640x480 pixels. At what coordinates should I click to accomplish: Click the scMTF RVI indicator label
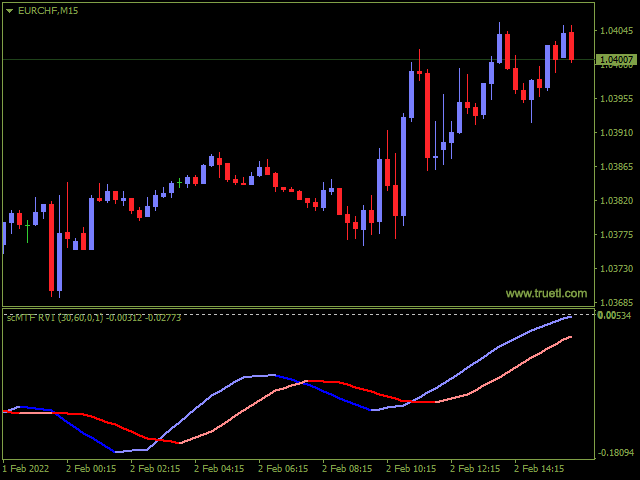pos(94,318)
